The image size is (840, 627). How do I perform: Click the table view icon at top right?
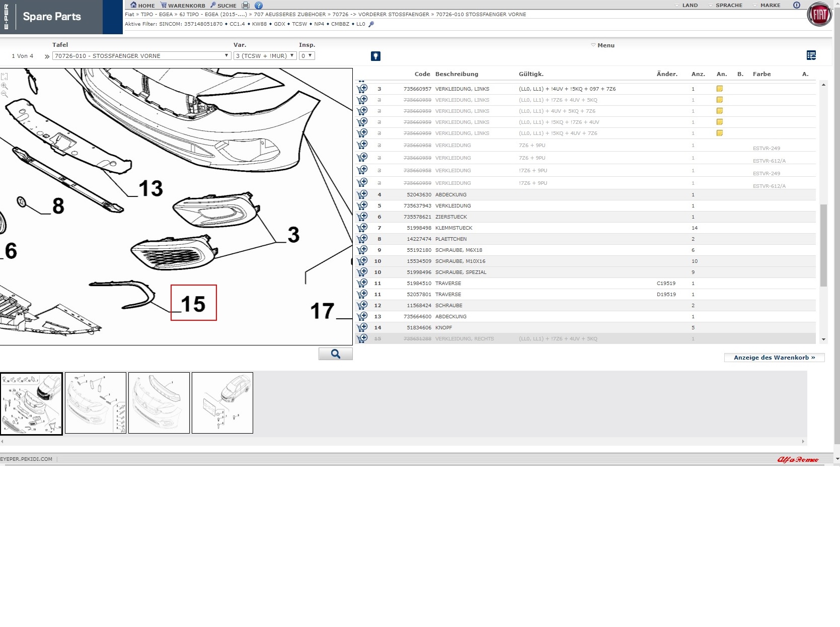pyautogui.click(x=811, y=55)
